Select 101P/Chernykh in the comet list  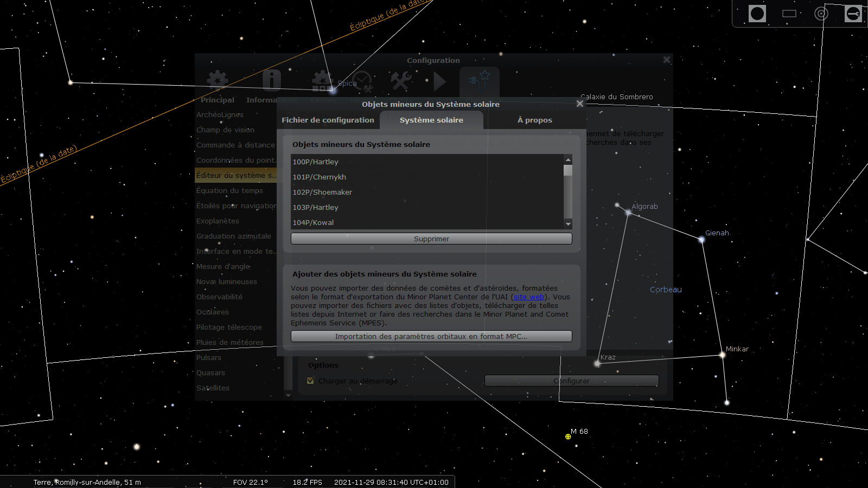pyautogui.click(x=320, y=177)
